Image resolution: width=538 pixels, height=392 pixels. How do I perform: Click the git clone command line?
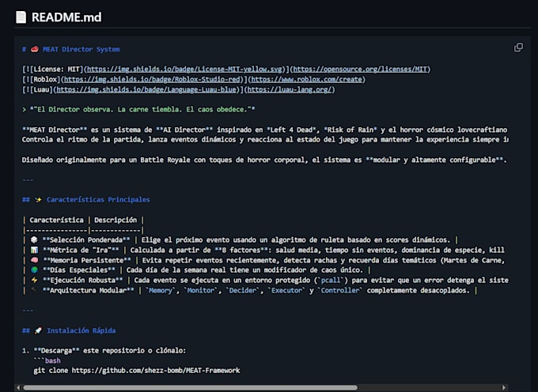[x=137, y=371]
